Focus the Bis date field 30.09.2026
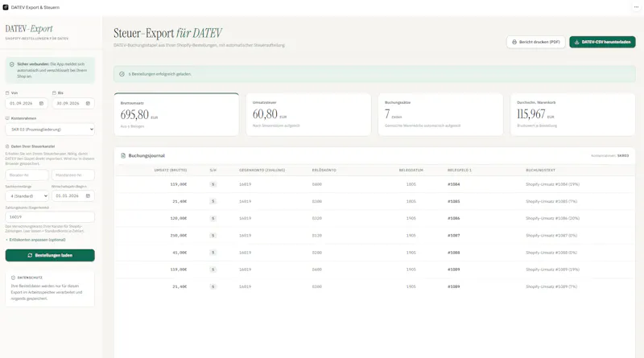644x358 pixels. [73, 104]
